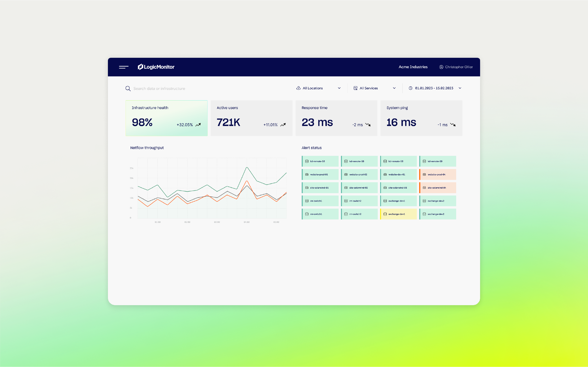Click the orange website-prod-04 alert tile
The image size is (588, 367).
[438, 175]
